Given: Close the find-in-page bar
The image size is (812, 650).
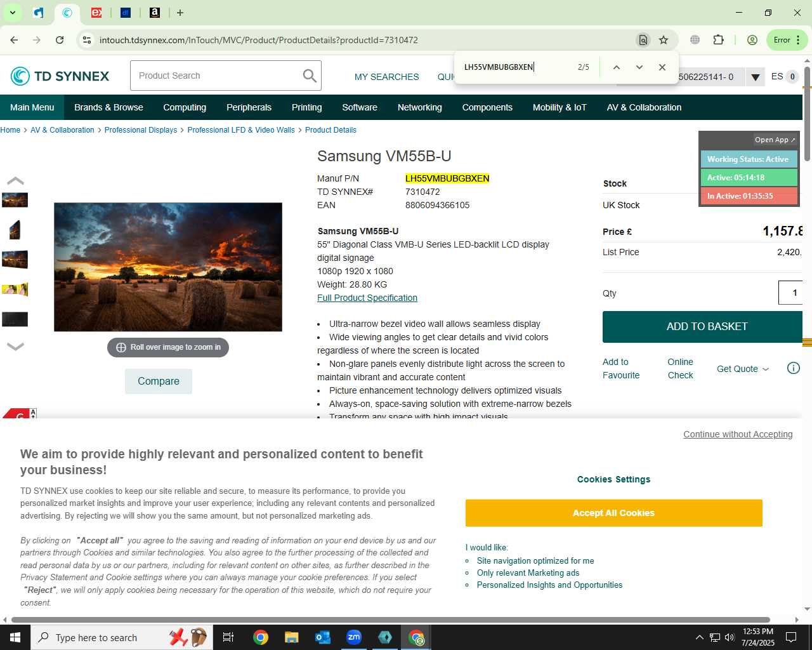Looking at the screenshot, I should pyautogui.click(x=662, y=67).
